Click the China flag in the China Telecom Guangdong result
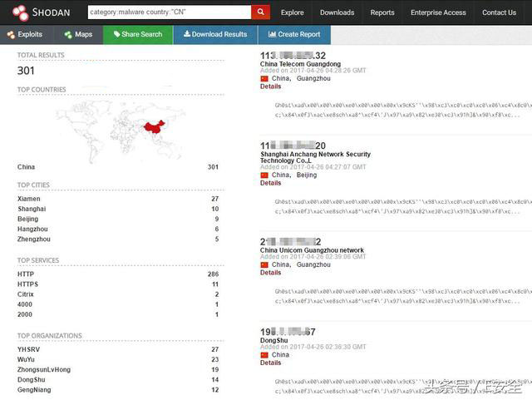 (264, 79)
